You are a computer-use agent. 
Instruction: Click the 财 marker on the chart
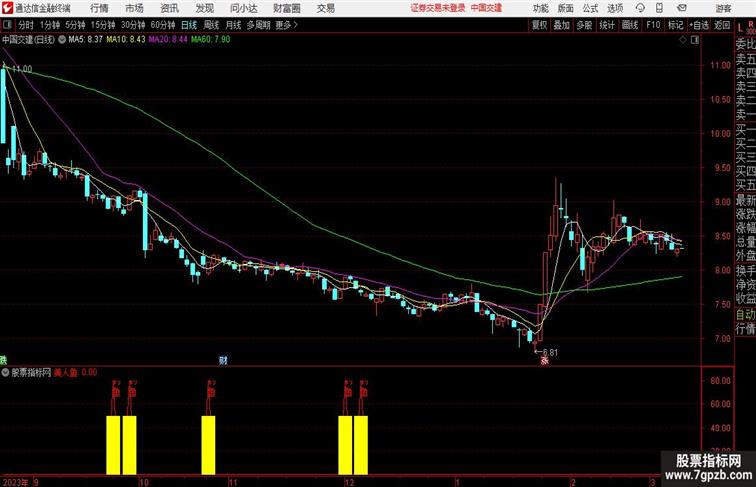tap(223, 360)
